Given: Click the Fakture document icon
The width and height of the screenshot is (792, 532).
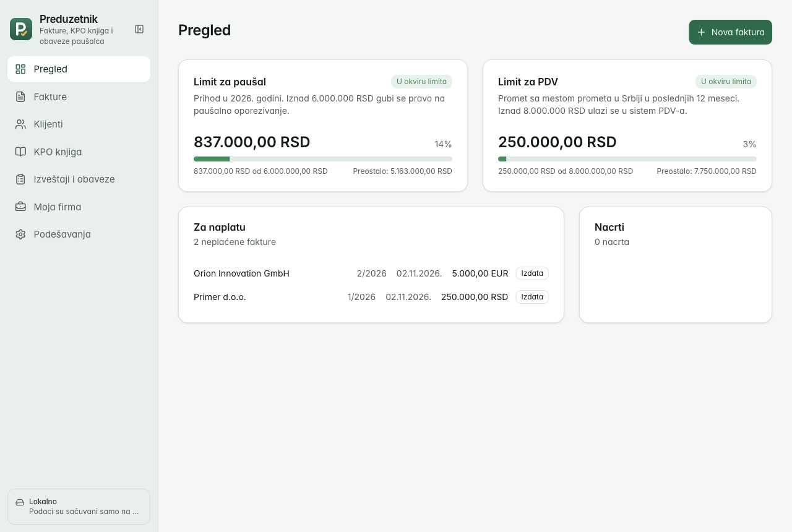Looking at the screenshot, I should click(20, 97).
